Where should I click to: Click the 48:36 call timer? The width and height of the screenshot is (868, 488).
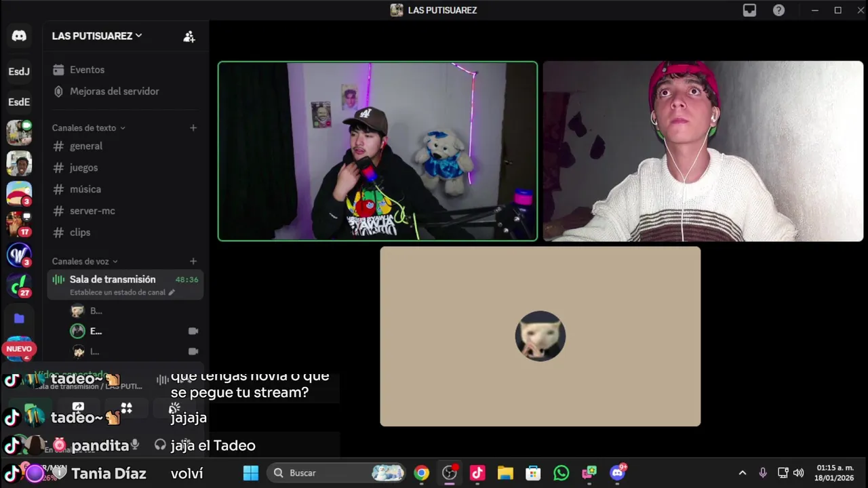(x=186, y=279)
